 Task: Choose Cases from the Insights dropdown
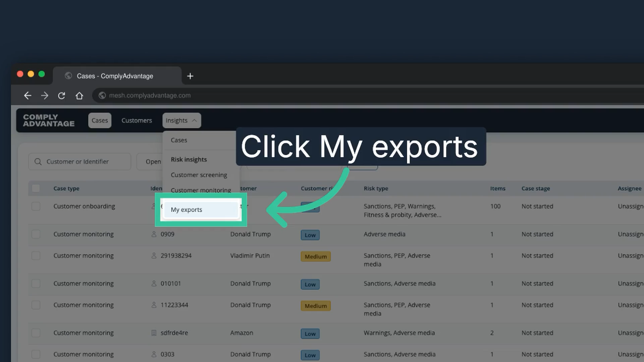click(x=179, y=140)
